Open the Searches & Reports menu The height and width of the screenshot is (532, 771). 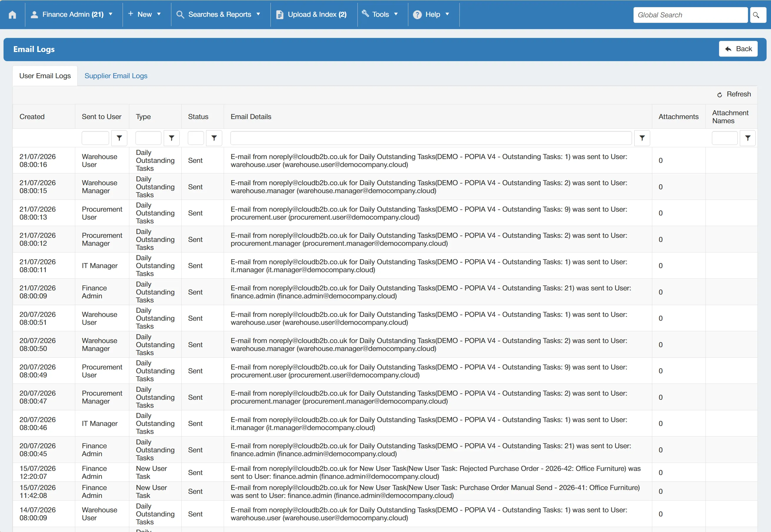219,14
